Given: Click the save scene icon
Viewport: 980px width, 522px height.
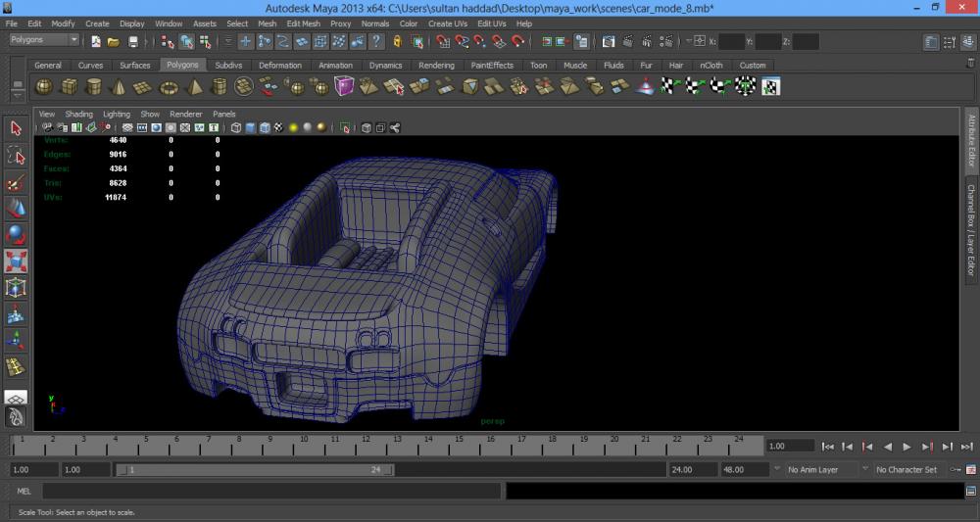Looking at the screenshot, I should tap(133, 42).
